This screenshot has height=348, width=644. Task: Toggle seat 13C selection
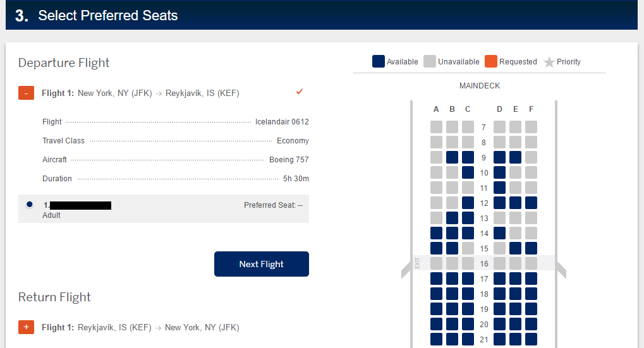coord(468,218)
